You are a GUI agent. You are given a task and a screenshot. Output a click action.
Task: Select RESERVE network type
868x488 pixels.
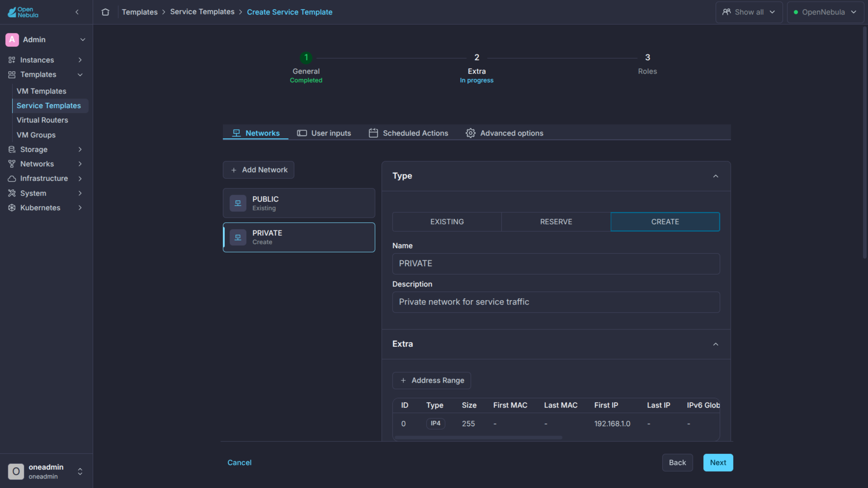coord(556,222)
